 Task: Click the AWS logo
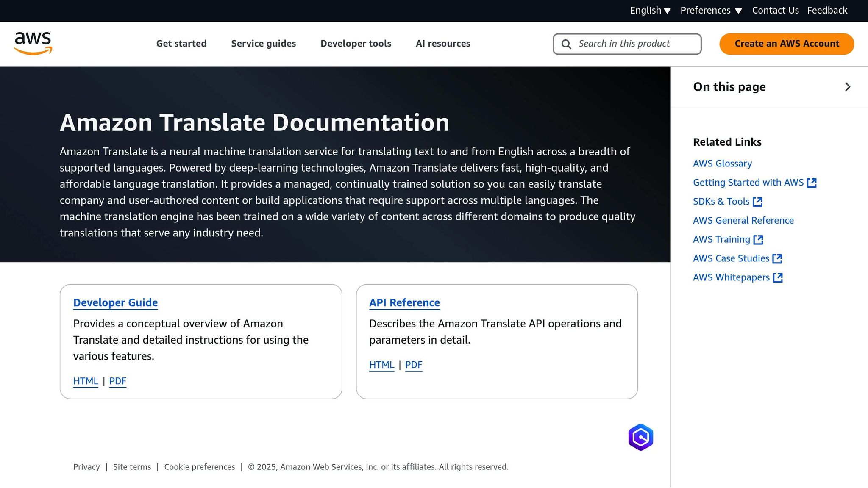coord(34,42)
